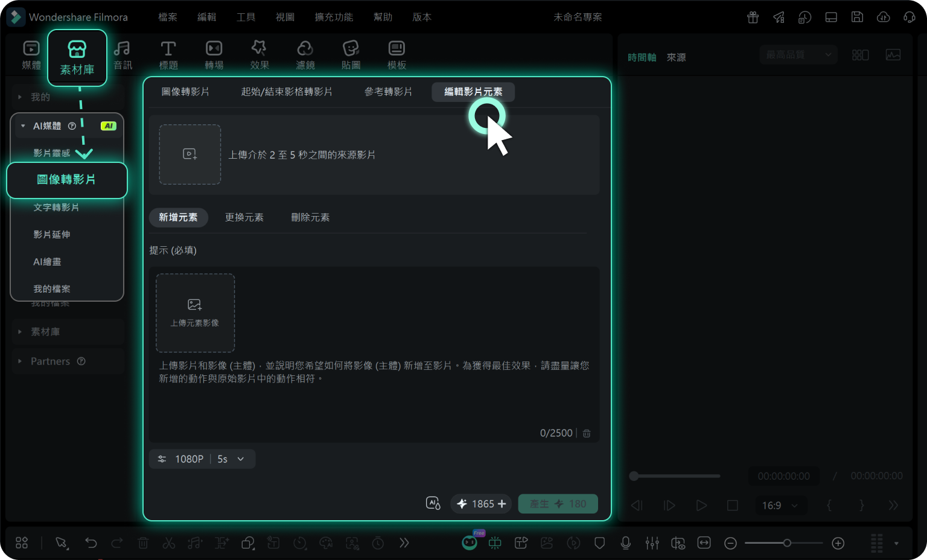Image resolution: width=927 pixels, height=560 pixels.
Task: Click the snapshot image icon in preview
Action: click(x=893, y=55)
